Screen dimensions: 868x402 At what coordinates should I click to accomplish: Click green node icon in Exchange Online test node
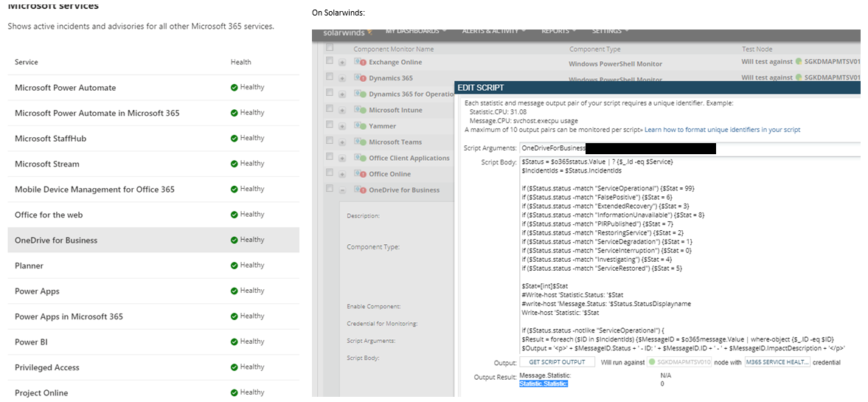pyautogui.click(x=798, y=61)
